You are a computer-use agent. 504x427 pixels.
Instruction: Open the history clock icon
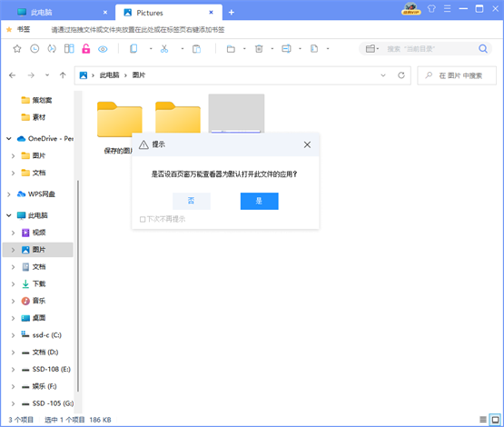[35, 49]
